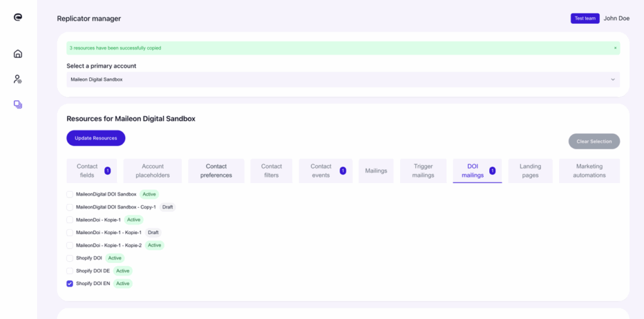The height and width of the screenshot is (319, 644).
Task: Check the MaileonDigital DOI Sandbox checkbox
Action: pyautogui.click(x=70, y=194)
